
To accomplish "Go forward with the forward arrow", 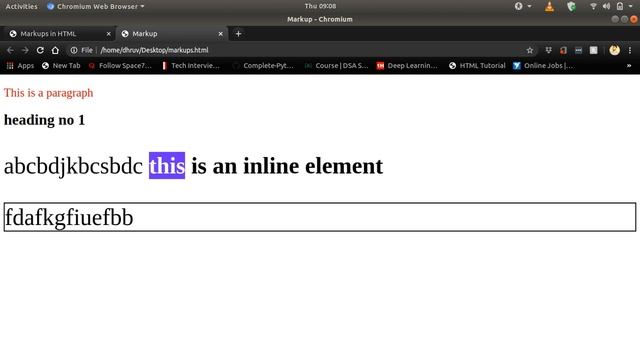I will pos(25,50).
